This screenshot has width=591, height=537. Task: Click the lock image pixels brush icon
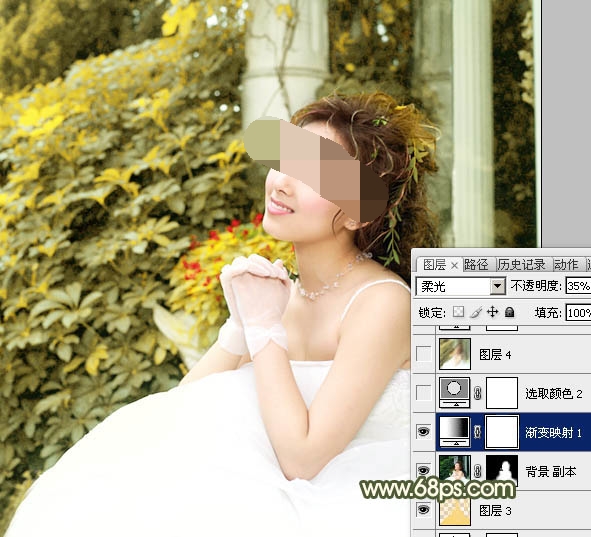click(x=476, y=312)
